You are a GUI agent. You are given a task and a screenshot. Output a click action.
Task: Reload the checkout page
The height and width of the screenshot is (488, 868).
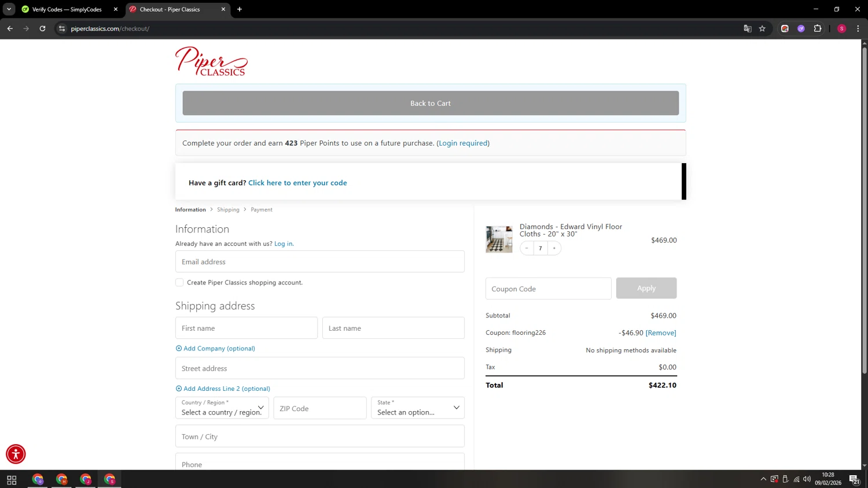(42, 28)
